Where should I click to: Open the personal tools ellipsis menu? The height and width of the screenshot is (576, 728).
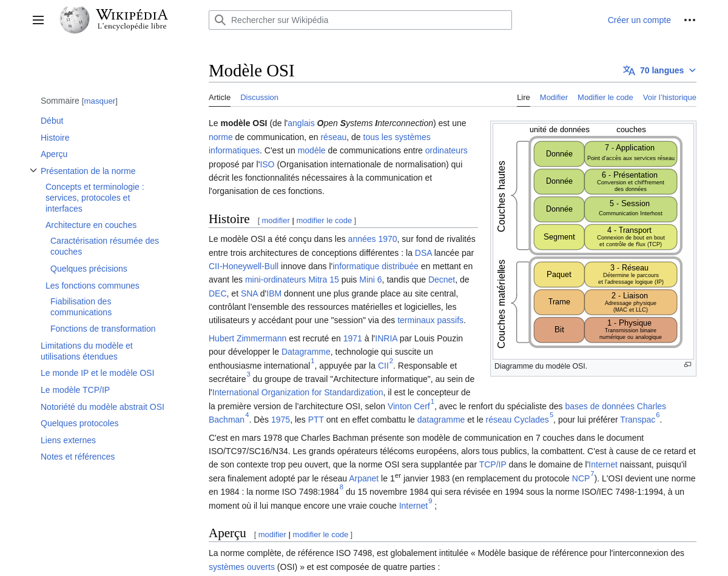pos(690,20)
